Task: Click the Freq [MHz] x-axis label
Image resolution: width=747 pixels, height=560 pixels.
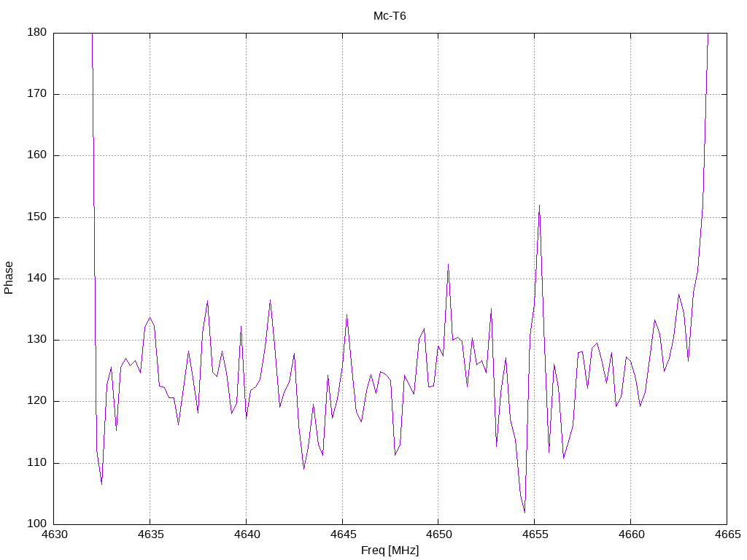Action: click(x=390, y=551)
